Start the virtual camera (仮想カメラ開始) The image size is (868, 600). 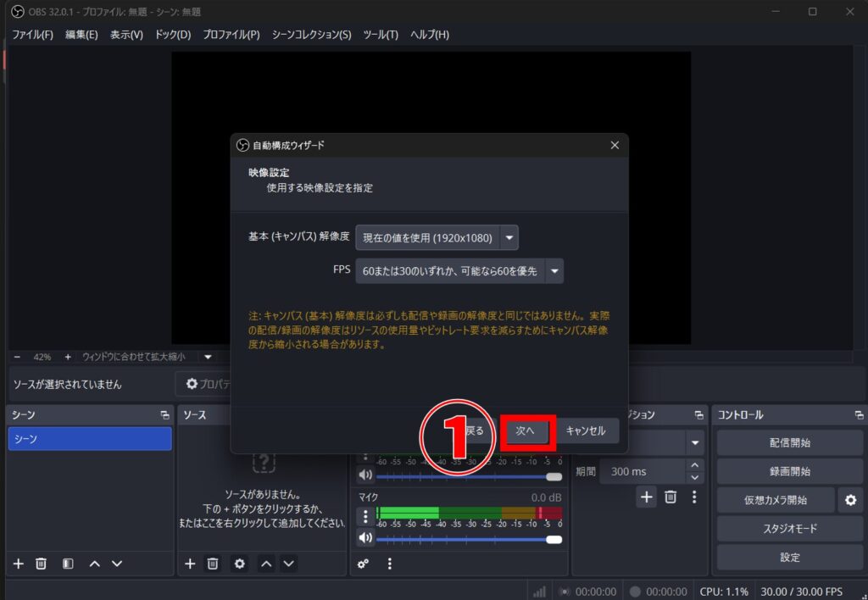pos(775,500)
